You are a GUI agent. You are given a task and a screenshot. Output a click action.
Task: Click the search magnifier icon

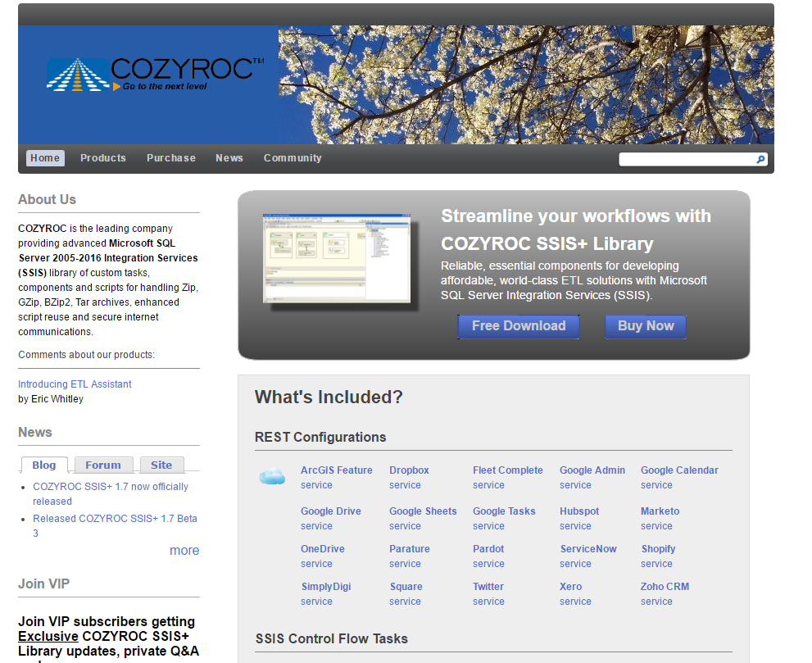[x=760, y=160]
